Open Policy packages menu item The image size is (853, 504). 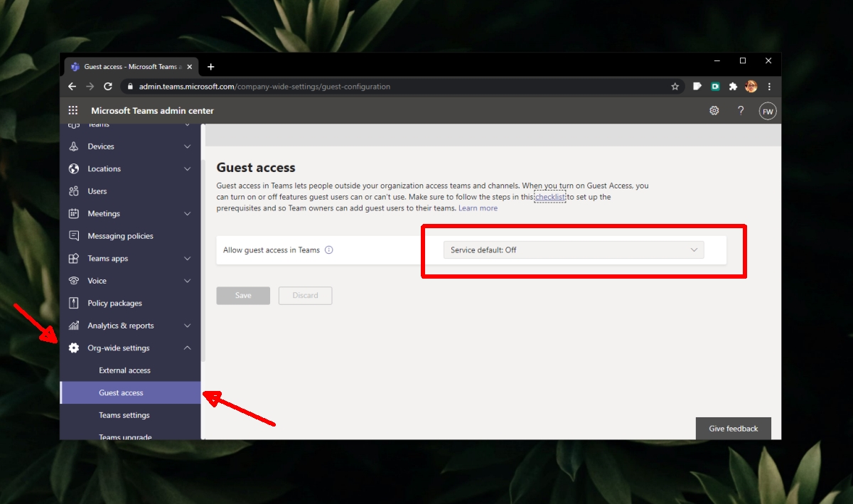click(131, 303)
